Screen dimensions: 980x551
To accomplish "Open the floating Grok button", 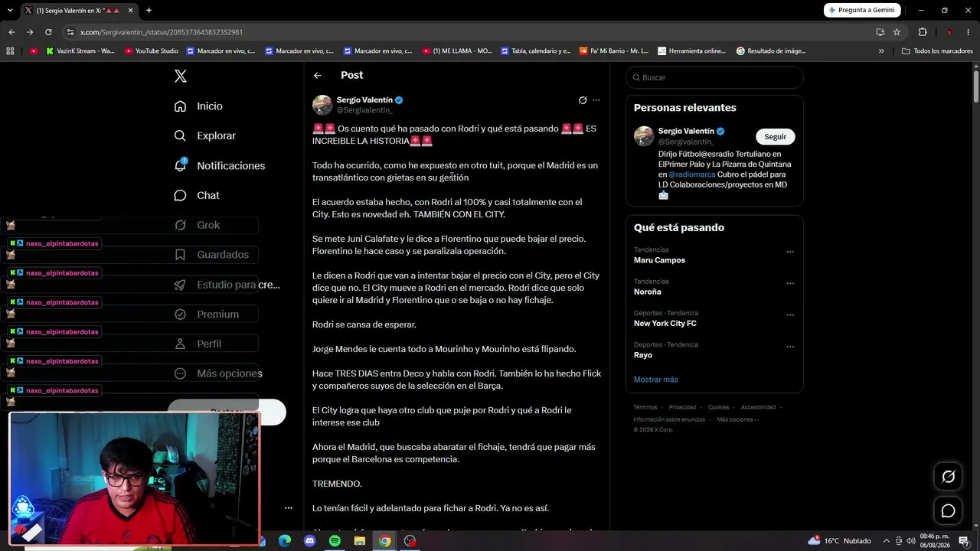I will 948,477.
